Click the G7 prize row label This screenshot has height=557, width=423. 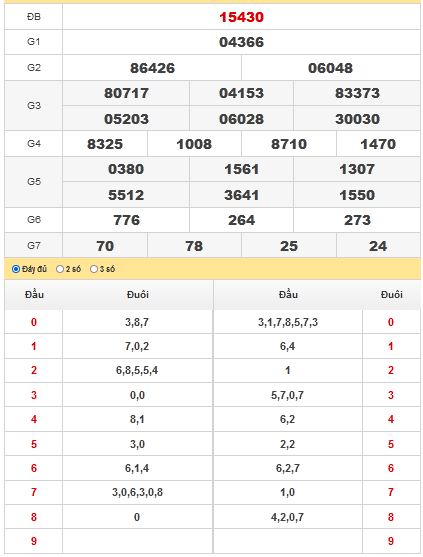tap(34, 245)
